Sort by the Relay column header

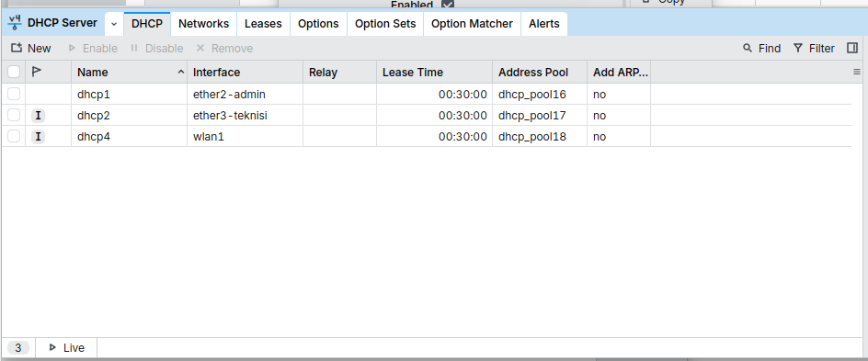(x=339, y=72)
